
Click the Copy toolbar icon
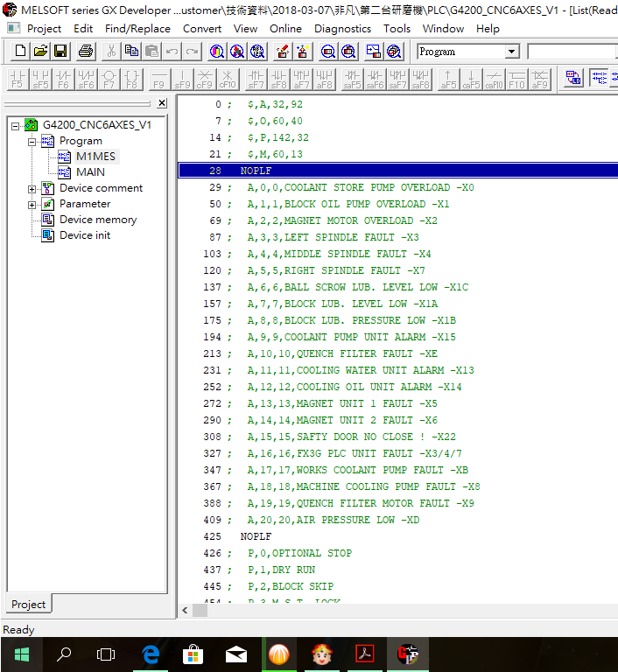click(131, 52)
